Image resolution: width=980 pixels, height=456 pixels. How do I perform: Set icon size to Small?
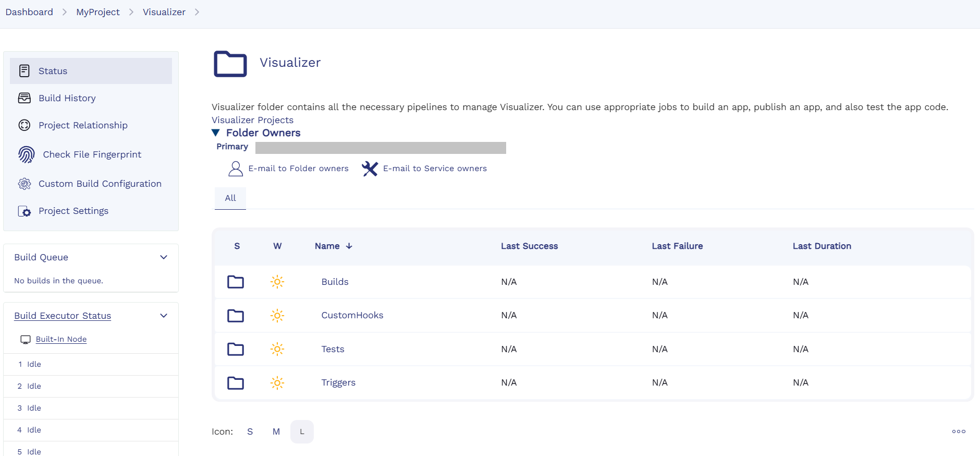point(250,431)
